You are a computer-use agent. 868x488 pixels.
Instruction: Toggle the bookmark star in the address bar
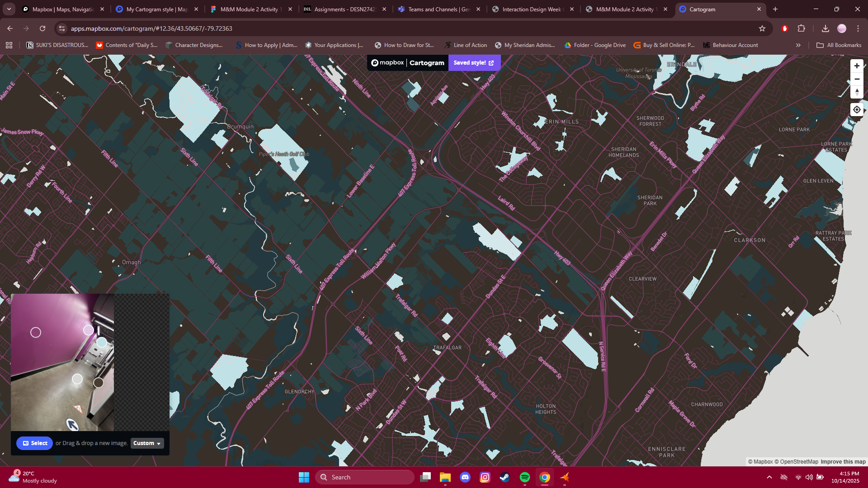(763, 28)
